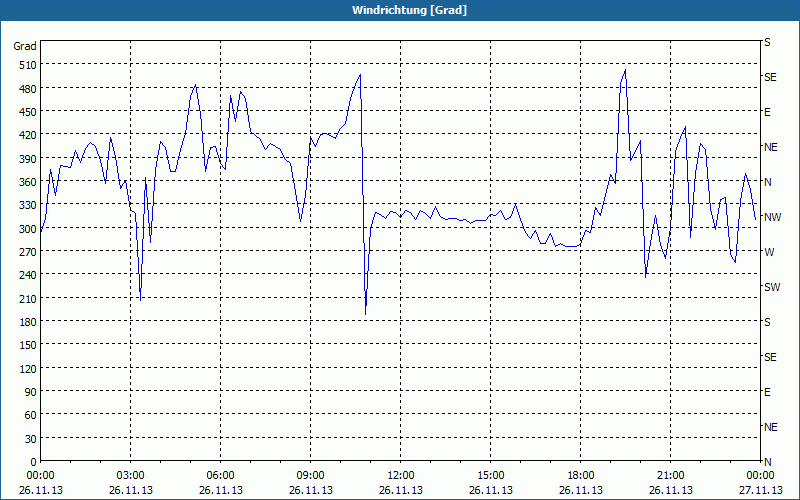The height and width of the screenshot is (500, 800).
Task: Click the 270 y-axis value
Action: [x=29, y=252]
